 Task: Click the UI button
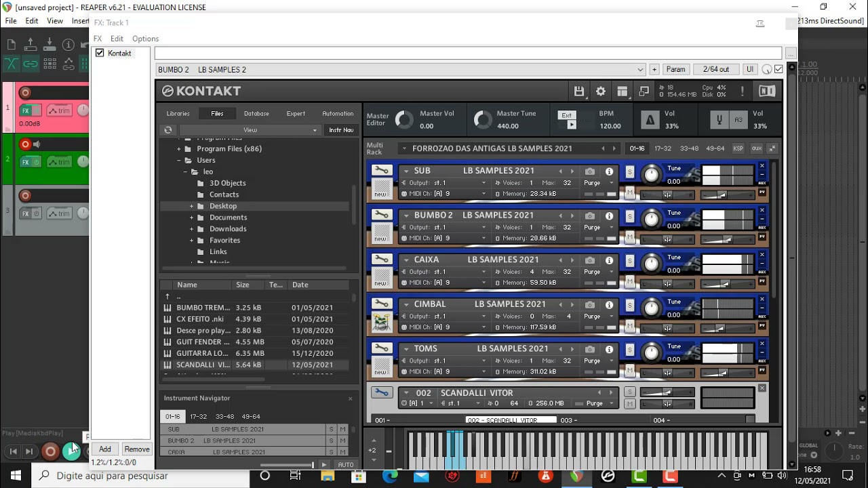750,69
